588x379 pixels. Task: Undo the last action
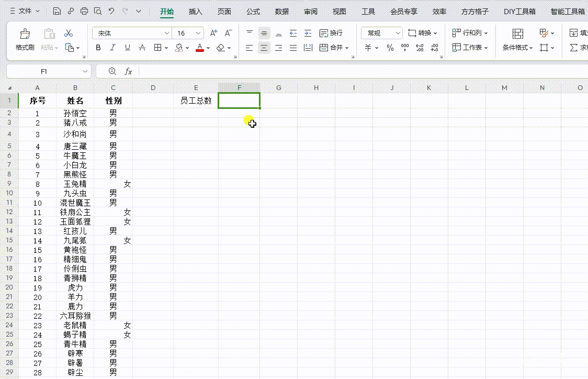point(111,12)
